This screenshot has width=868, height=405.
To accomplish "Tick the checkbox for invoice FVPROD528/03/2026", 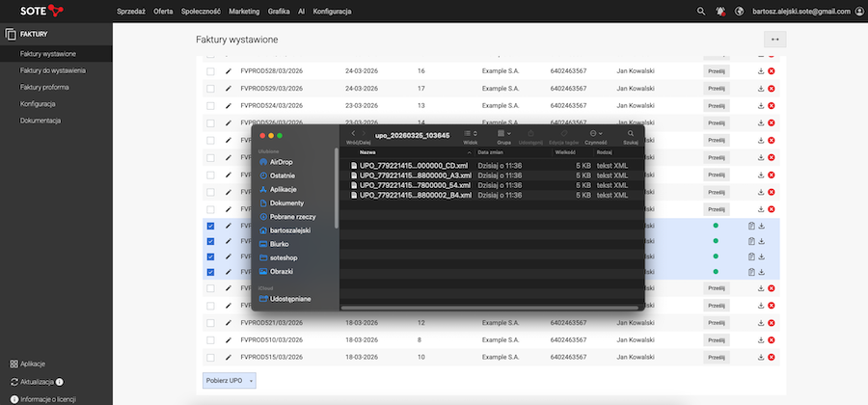I will click(210, 71).
